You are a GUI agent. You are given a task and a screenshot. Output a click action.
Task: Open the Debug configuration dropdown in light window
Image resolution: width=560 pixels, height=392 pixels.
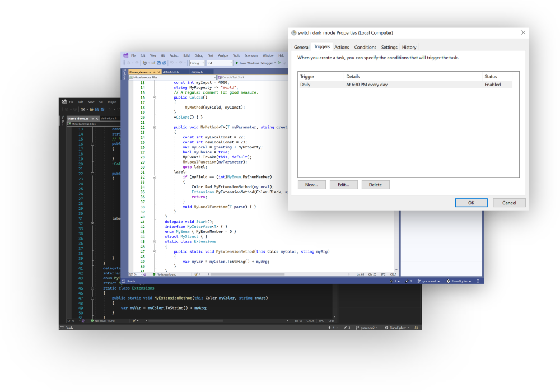click(197, 63)
